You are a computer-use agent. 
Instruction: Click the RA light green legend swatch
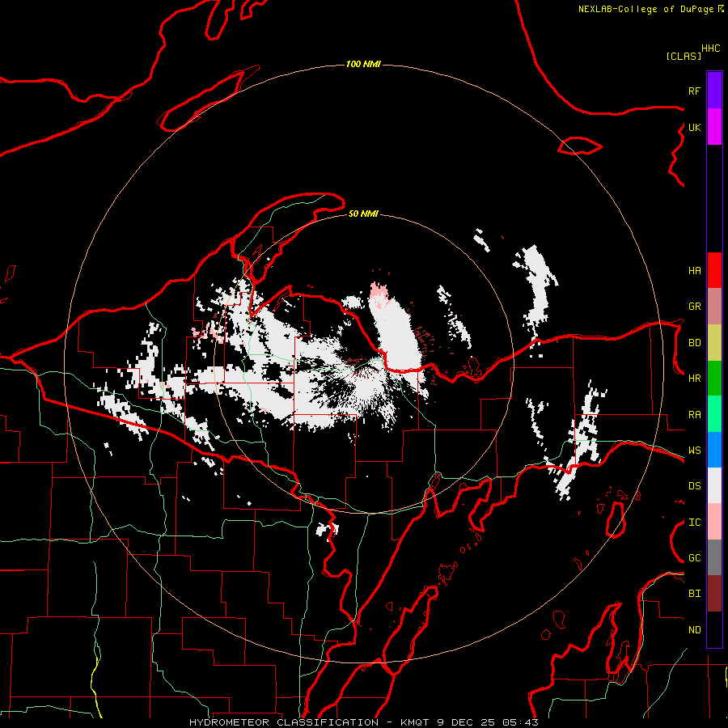[714, 414]
